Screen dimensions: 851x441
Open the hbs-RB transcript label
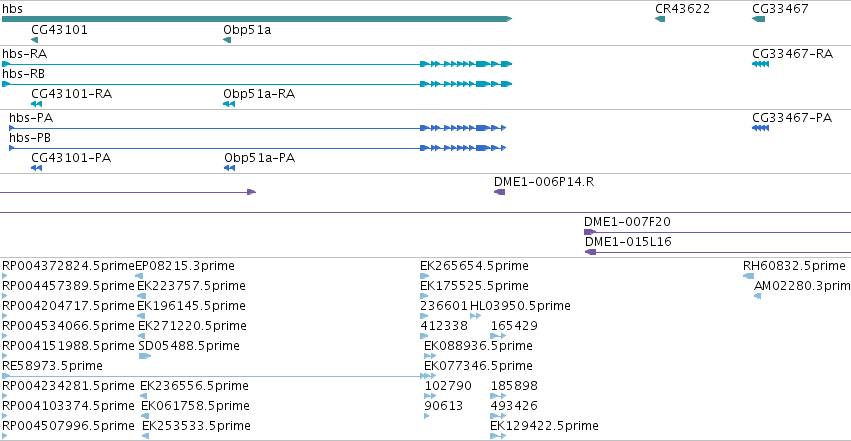23,74
